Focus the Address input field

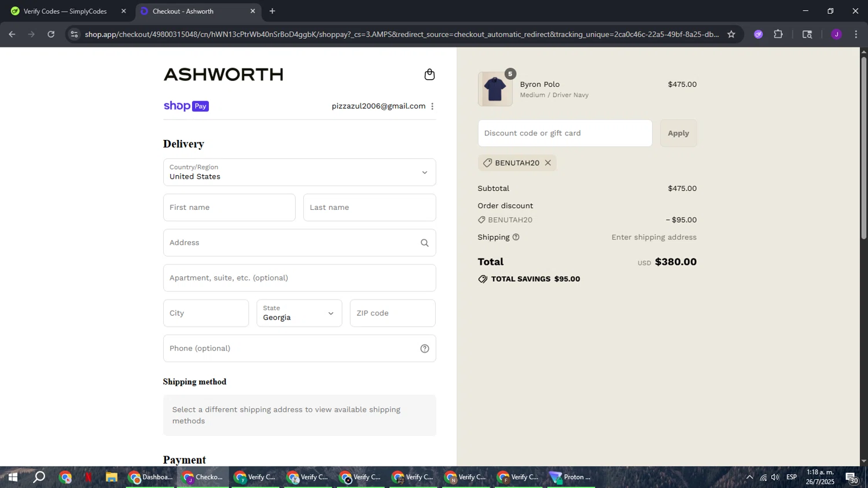[x=299, y=243]
